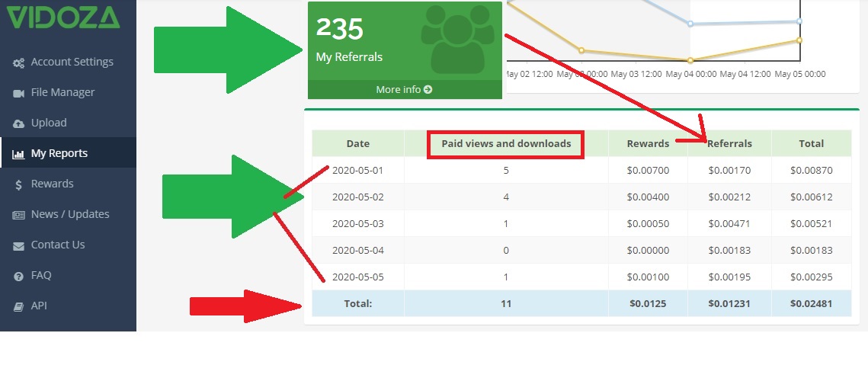Click the Total row amount $0.02481
868x381 pixels.
[811, 303]
